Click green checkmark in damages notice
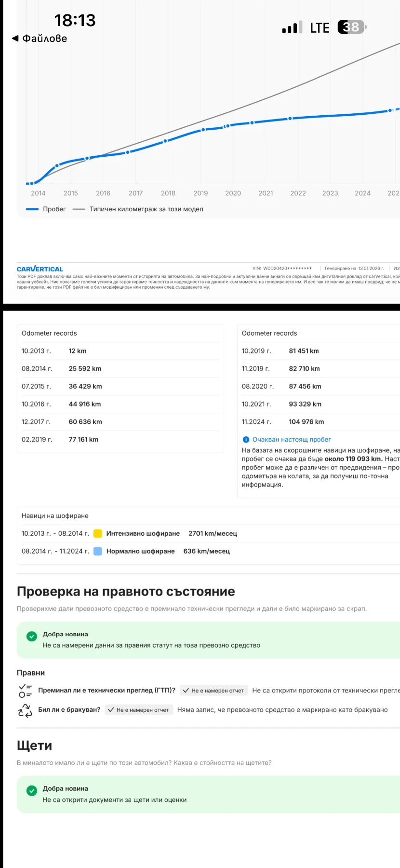This screenshot has width=400, height=868. pos(32,791)
